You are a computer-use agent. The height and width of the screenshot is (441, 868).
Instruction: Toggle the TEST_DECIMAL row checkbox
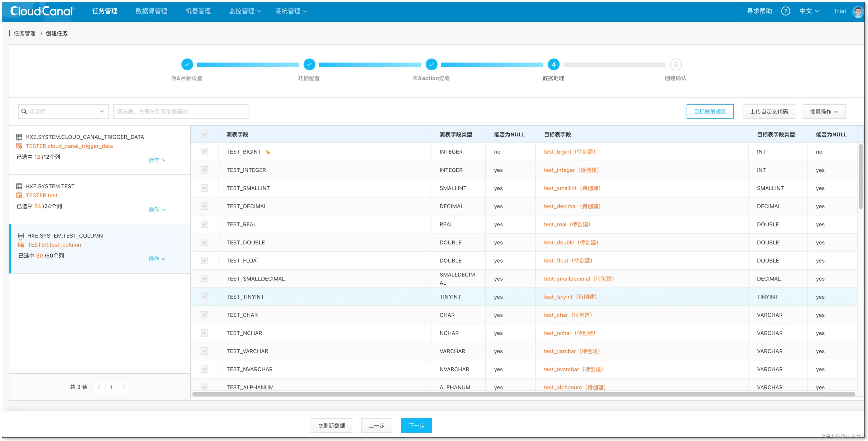click(205, 206)
